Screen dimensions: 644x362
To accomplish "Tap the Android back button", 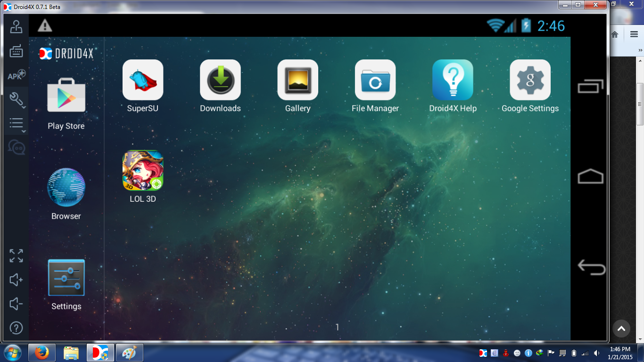I will [x=591, y=267].
